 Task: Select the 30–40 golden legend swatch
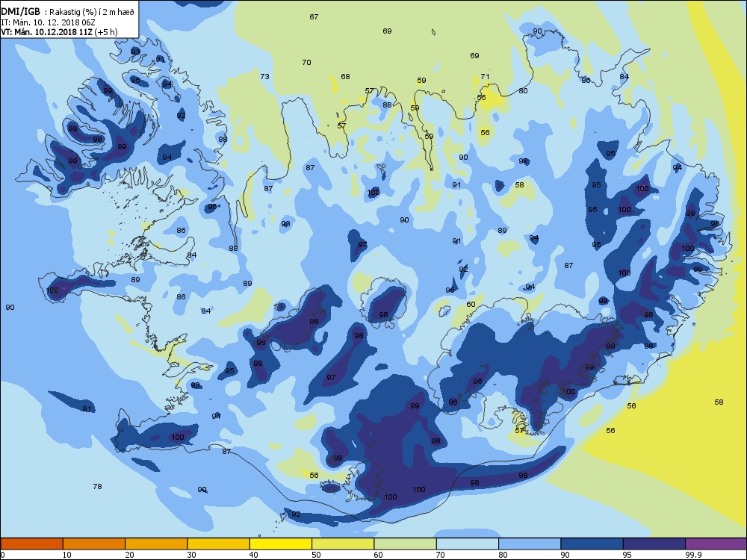(x=219, y=544)
